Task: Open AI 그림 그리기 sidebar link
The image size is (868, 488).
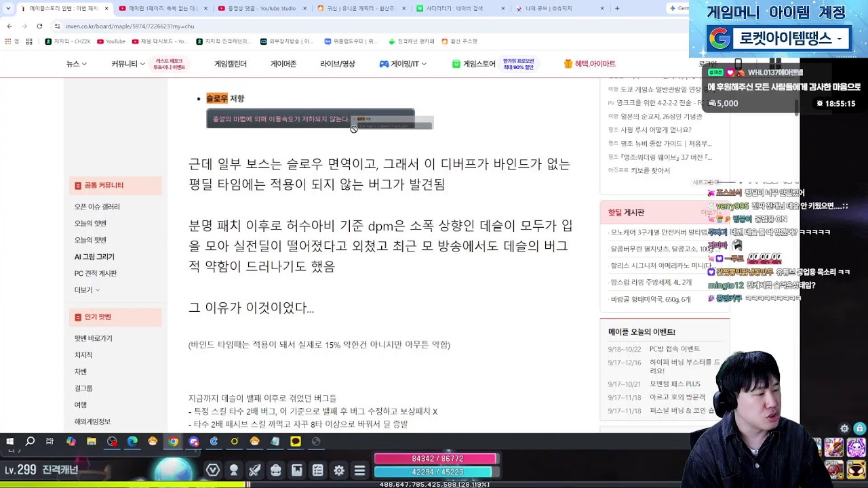Action: pyautogui.click(x=94, y=257)
